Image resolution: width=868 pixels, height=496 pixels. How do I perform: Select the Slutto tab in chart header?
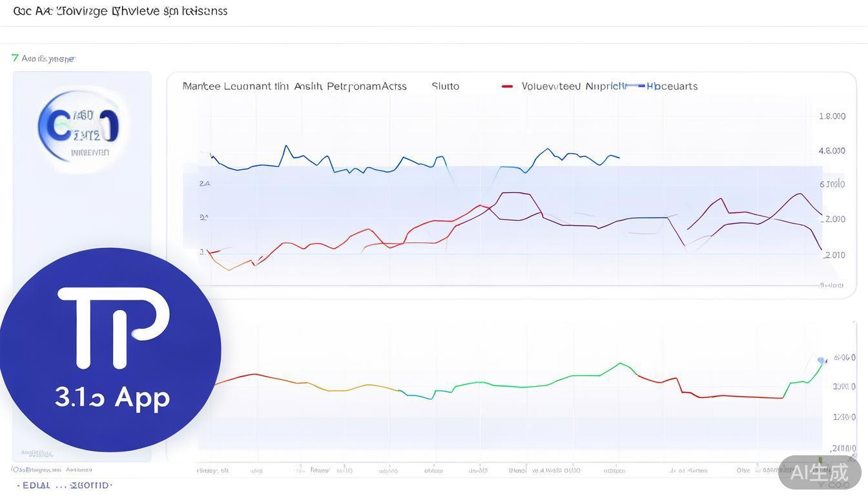point(445,86)
